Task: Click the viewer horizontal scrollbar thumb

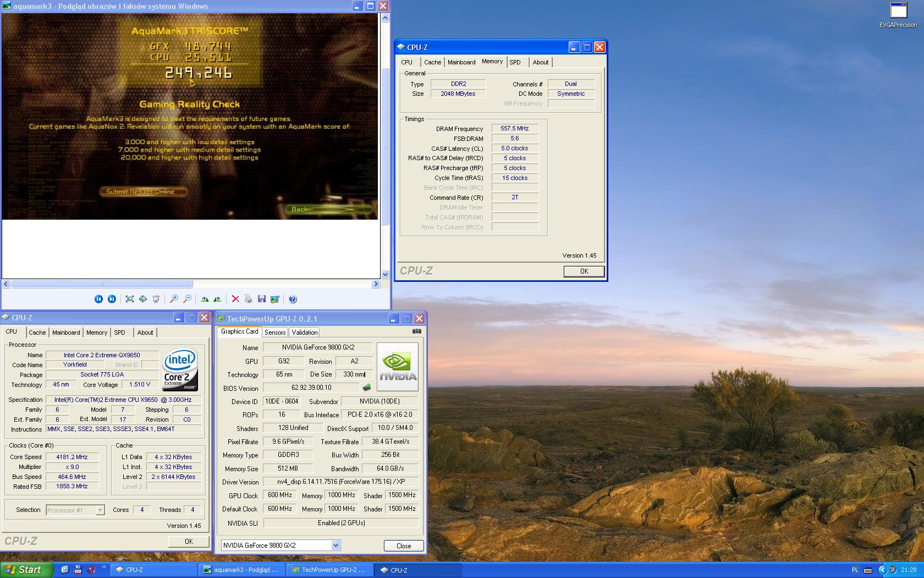Action: (102, 284)
